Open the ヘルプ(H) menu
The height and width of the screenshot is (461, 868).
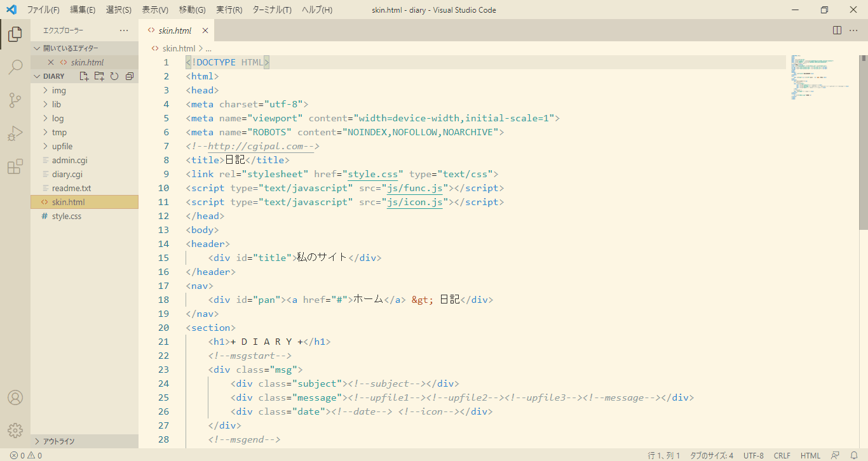click(316, 10)
